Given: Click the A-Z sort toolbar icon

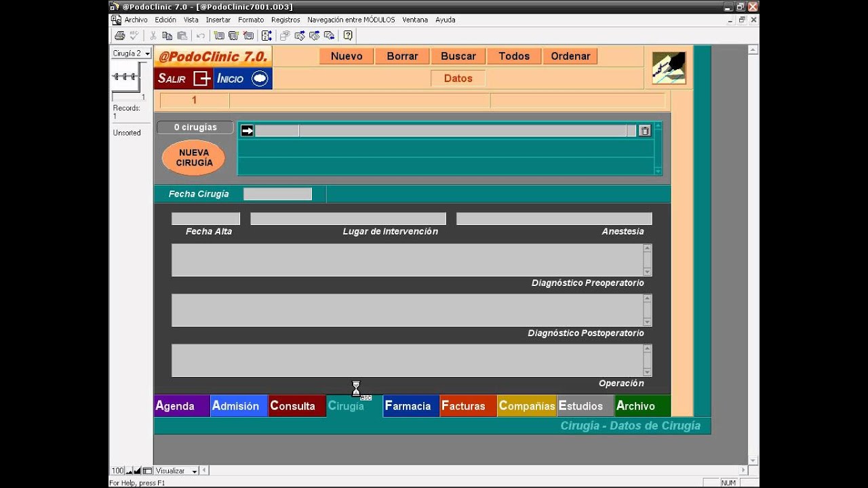Looking at the screenshot, I should click(x=267, y=36).
